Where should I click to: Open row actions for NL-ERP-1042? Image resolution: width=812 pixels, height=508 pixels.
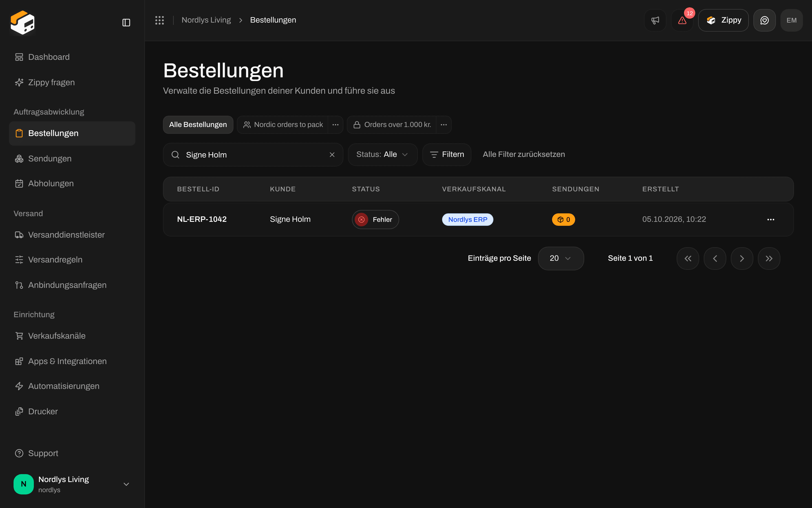771,219
